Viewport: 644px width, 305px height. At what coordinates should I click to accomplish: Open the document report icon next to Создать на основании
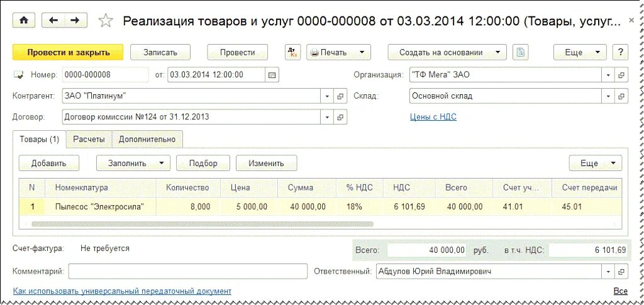point(520,52)
